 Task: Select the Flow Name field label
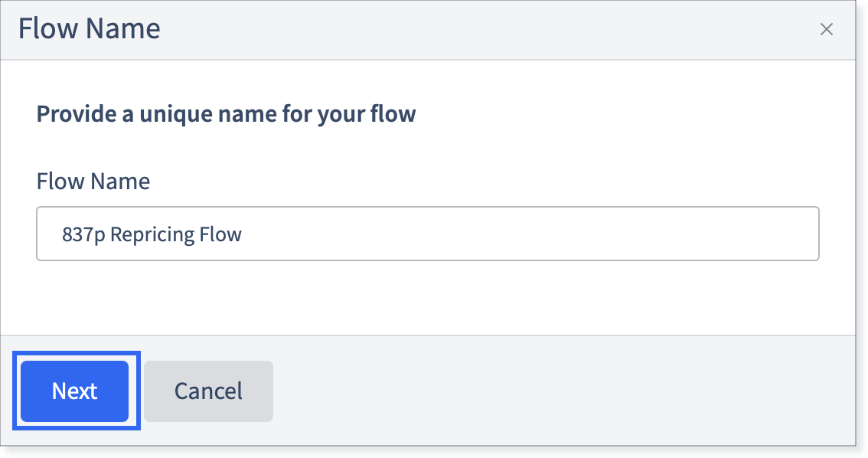click(x=93, y=182)
